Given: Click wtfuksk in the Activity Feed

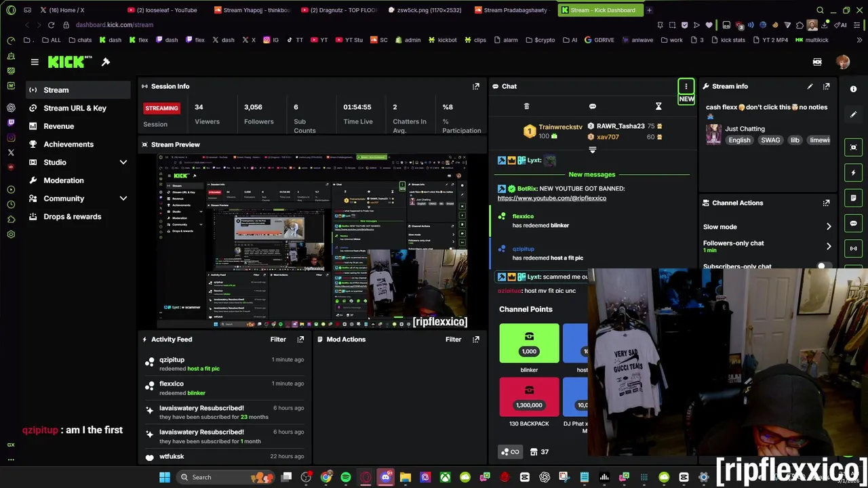Looking at the screenshot, I should (172, 456).
